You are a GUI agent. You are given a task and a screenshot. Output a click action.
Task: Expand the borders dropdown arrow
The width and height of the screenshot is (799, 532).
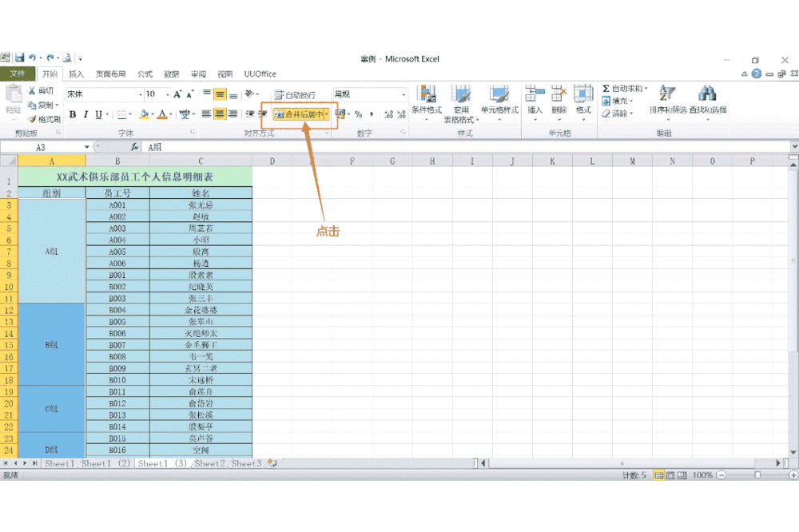click(130, 114)
